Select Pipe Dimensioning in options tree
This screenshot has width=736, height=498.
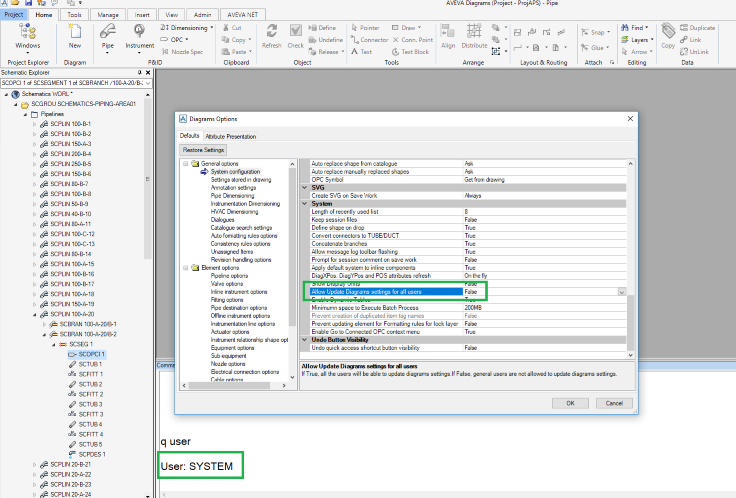point(231,194)
